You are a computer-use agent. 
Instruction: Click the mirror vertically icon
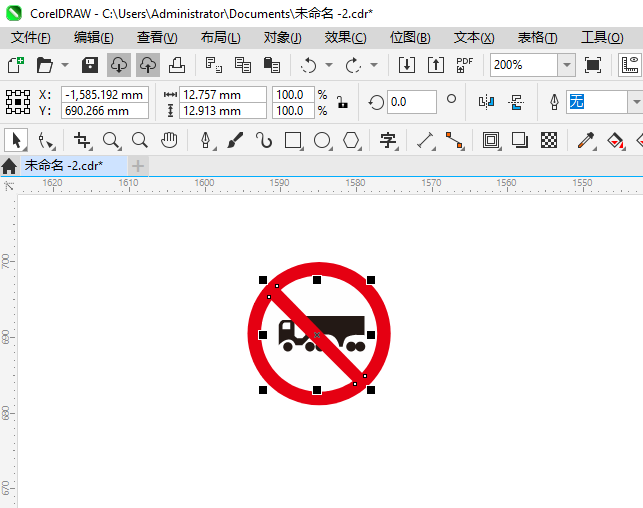click(516, 102)
